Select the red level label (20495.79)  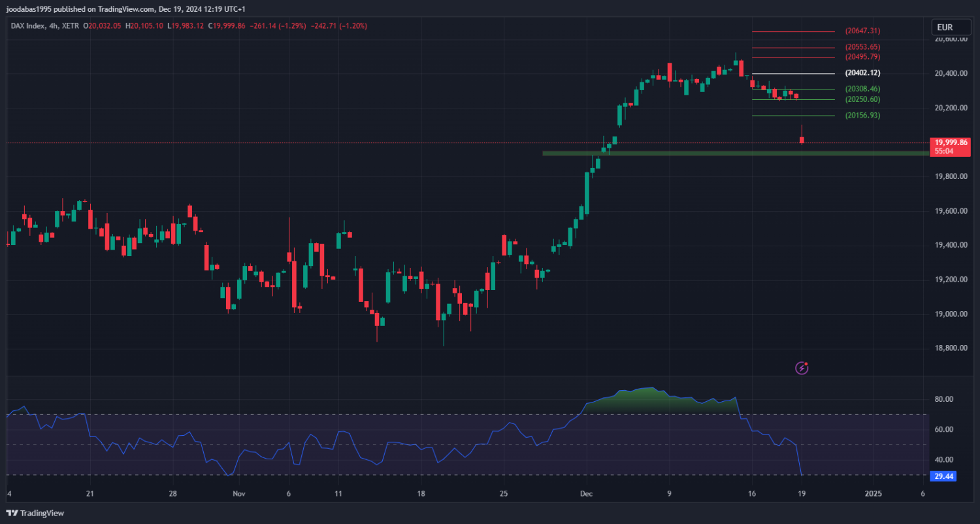pyautogui.click(x=862, y=57)
